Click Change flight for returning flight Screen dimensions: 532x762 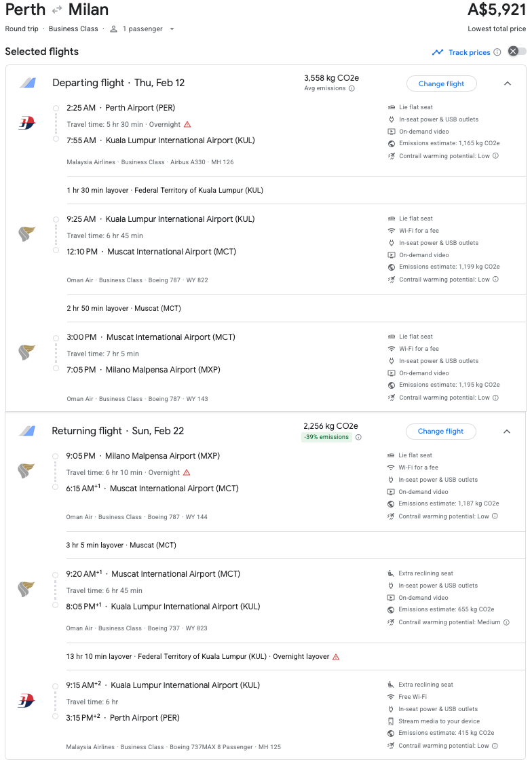click(440, 431)
